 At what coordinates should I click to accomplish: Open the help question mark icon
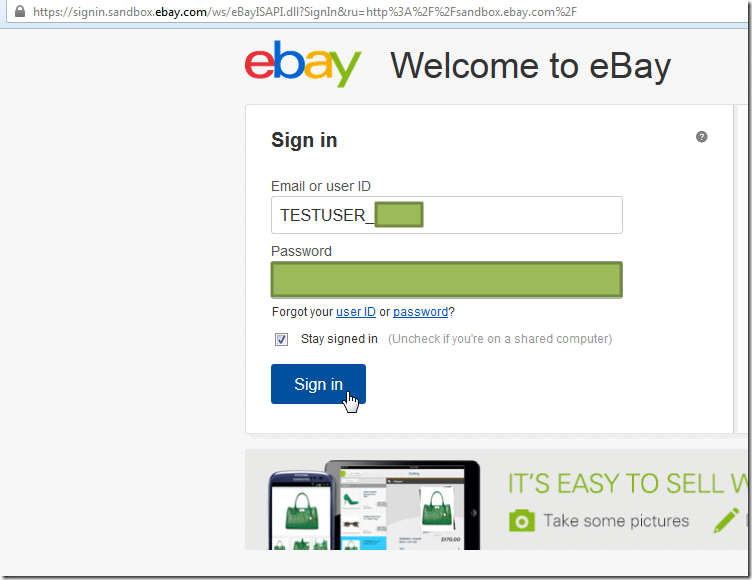pos(701,137)
